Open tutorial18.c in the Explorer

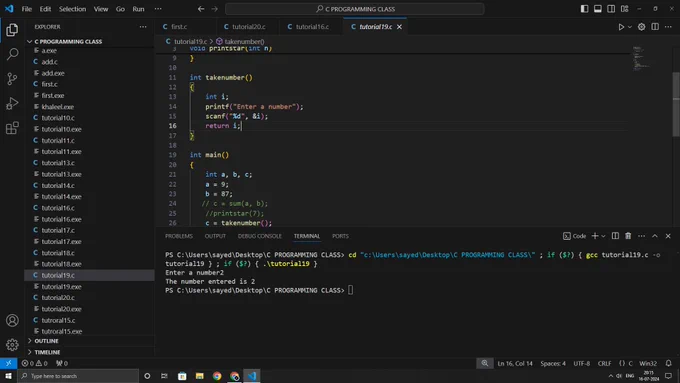58,253
